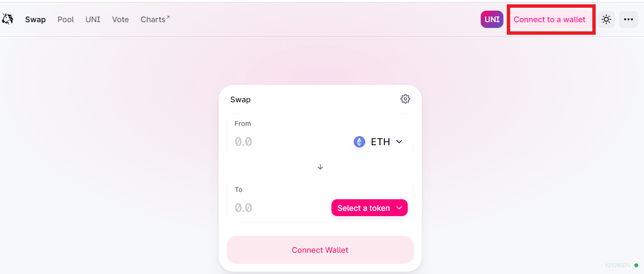644x274 pixels.
Task: Click the Ethereum token logo
Action: 359,142
